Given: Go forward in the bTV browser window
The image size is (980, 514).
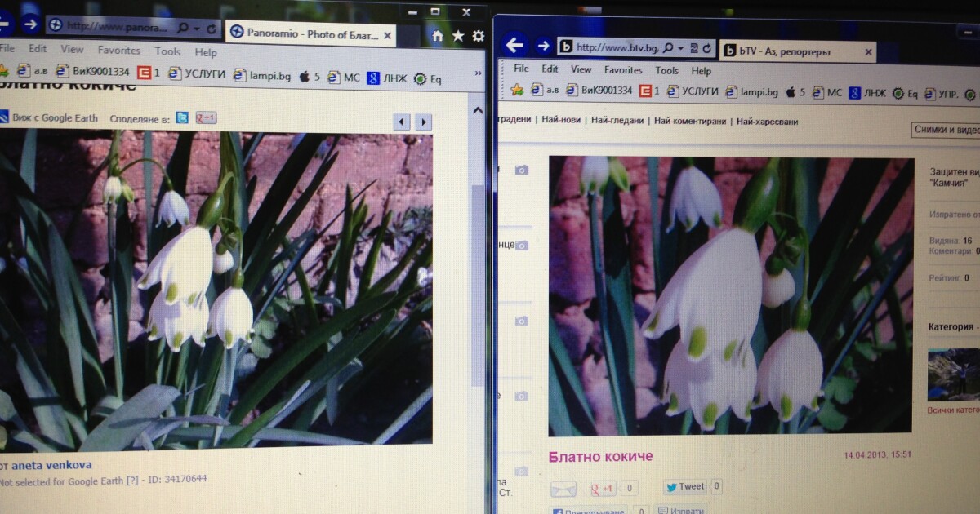Looking at the screenshot, I should point(543,46).
